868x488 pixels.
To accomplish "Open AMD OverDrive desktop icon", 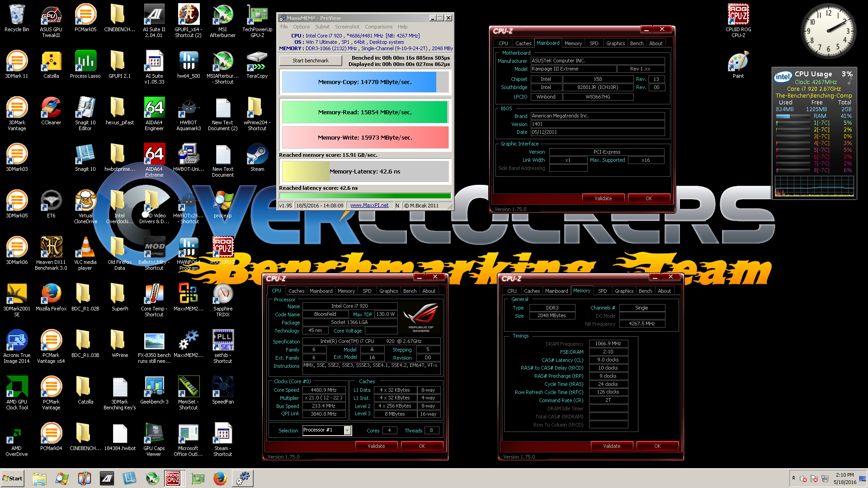I will tap(17, 440).
